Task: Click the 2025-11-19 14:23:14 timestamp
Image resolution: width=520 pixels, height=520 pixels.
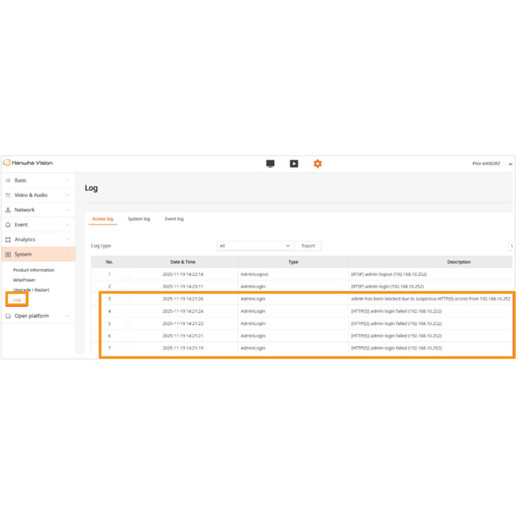Action: tap(183, 274)
